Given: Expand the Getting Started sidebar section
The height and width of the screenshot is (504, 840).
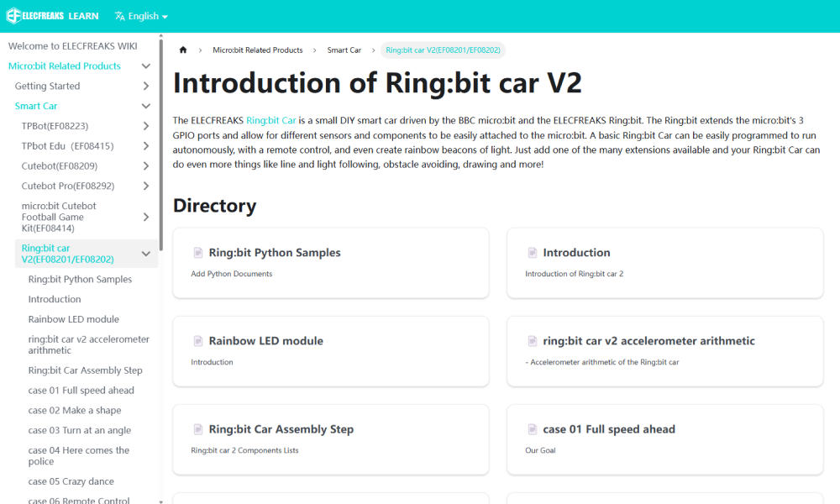Looking at the screenshot, I should point(146,87).
